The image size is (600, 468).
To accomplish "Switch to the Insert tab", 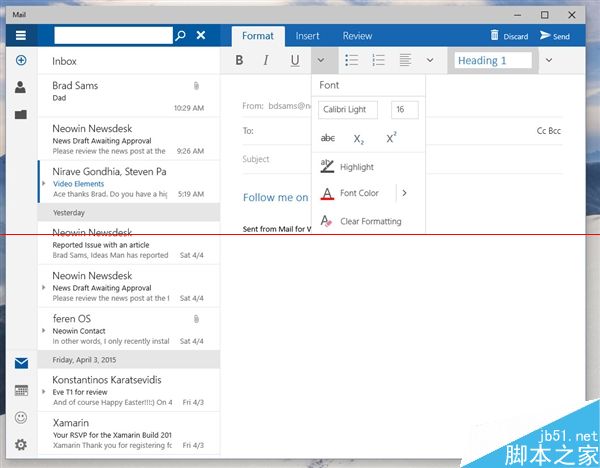I will click(x=307, y=36).
